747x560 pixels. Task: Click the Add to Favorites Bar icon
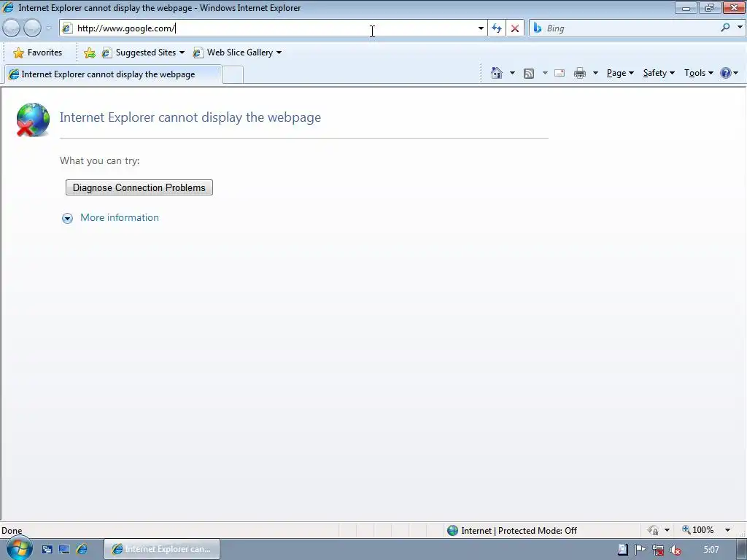pos(90,52)
